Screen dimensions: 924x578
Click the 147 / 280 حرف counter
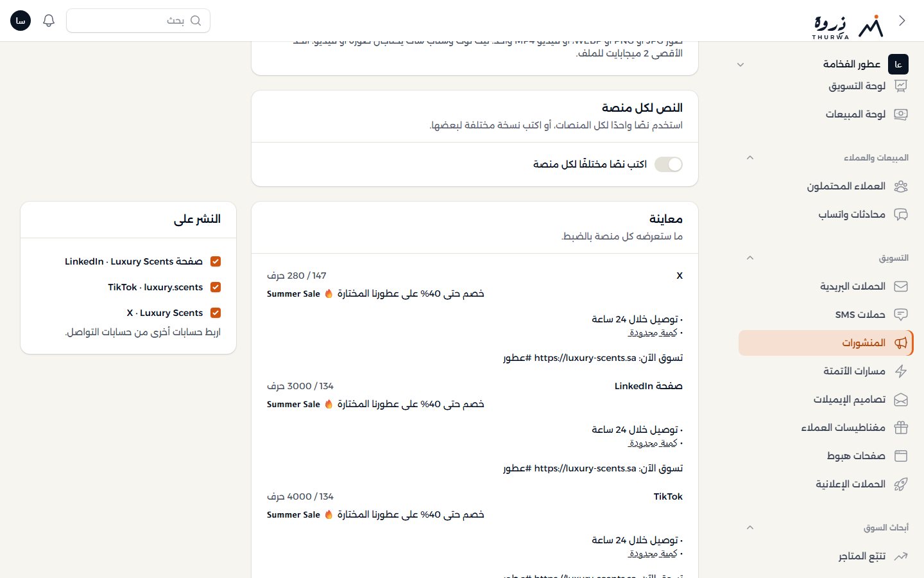(296, 276)
